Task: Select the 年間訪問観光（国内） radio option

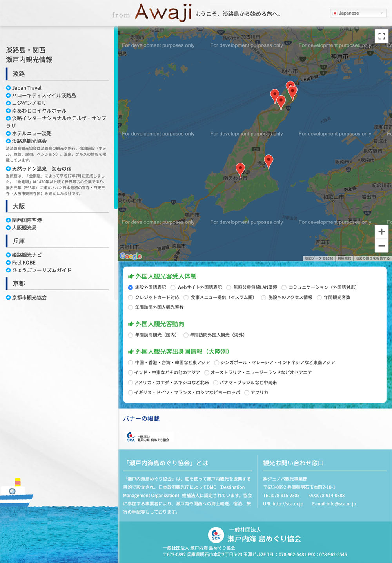Action: pyautogui.click(x=131, y=335)
